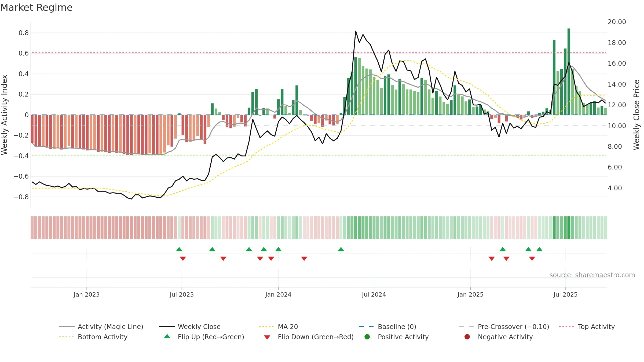
Task: Click the −0.2 left axis tick label
Action: pos(21,135)
